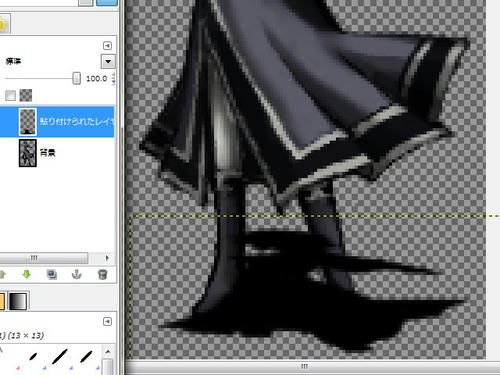
Task: Select the 背景 layer name
Action: tap(47, 153)
